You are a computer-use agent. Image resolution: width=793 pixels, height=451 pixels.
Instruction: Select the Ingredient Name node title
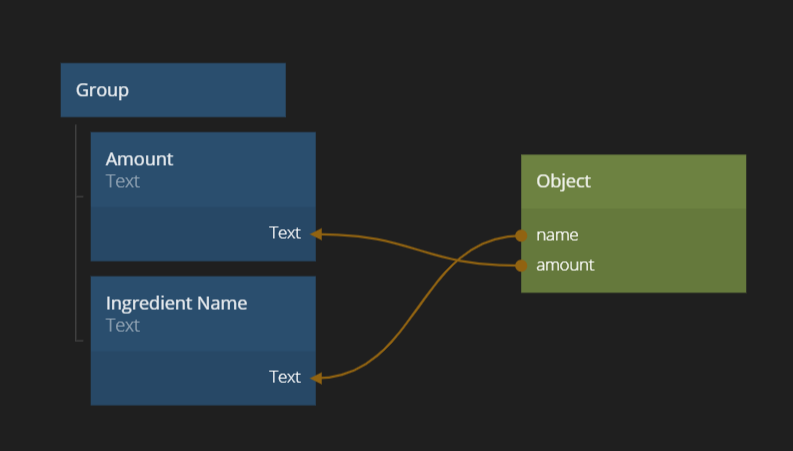pos(176,303)
